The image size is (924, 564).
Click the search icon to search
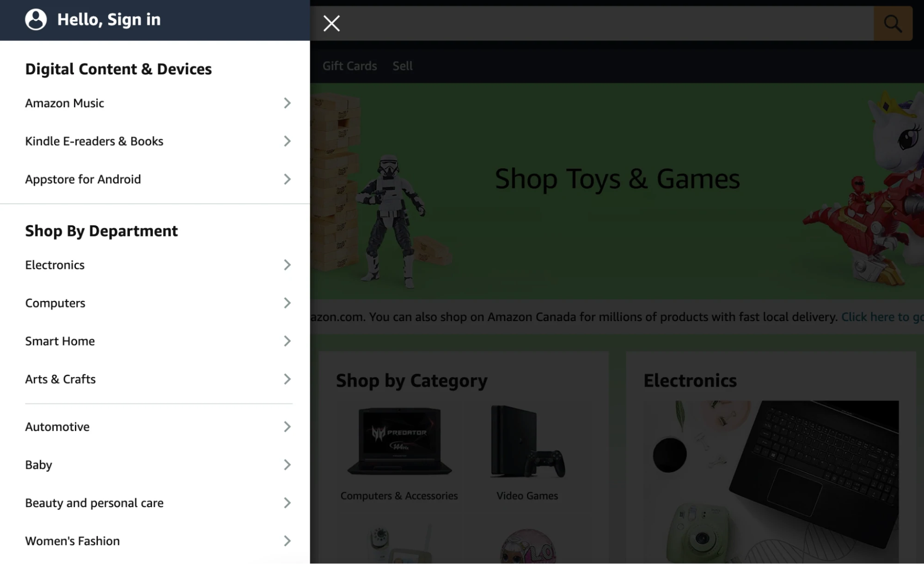[893, 23]
